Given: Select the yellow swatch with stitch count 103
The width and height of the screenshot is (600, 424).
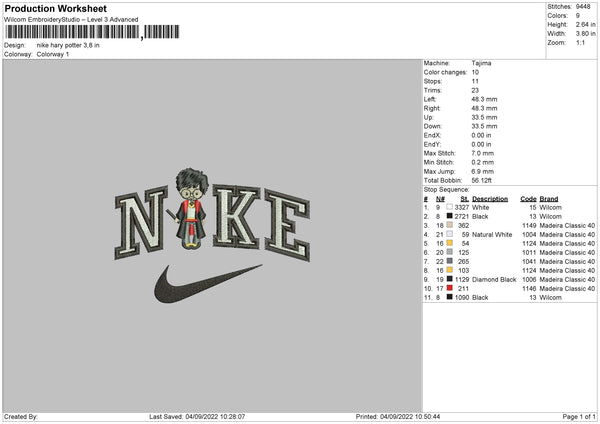Looking at the screenshot, I should click(450, 270).
